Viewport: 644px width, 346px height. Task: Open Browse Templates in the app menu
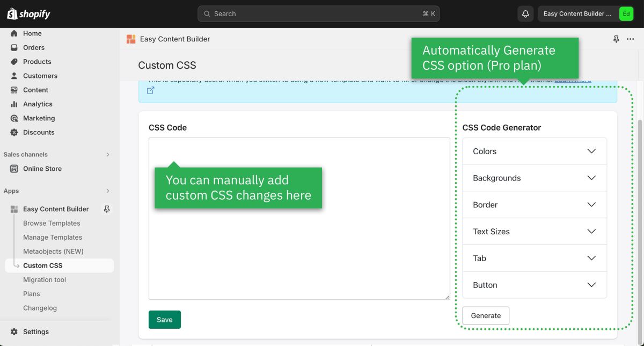coord(51,223)
